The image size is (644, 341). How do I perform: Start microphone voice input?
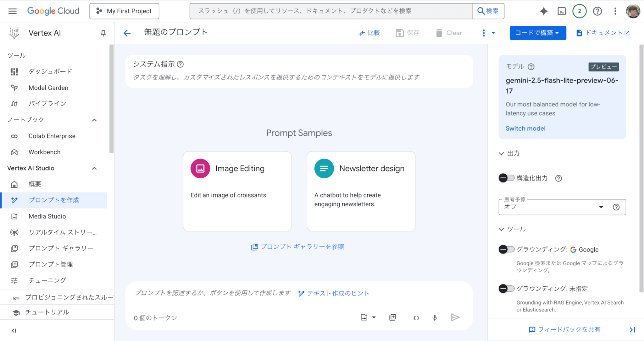(435, 318)
